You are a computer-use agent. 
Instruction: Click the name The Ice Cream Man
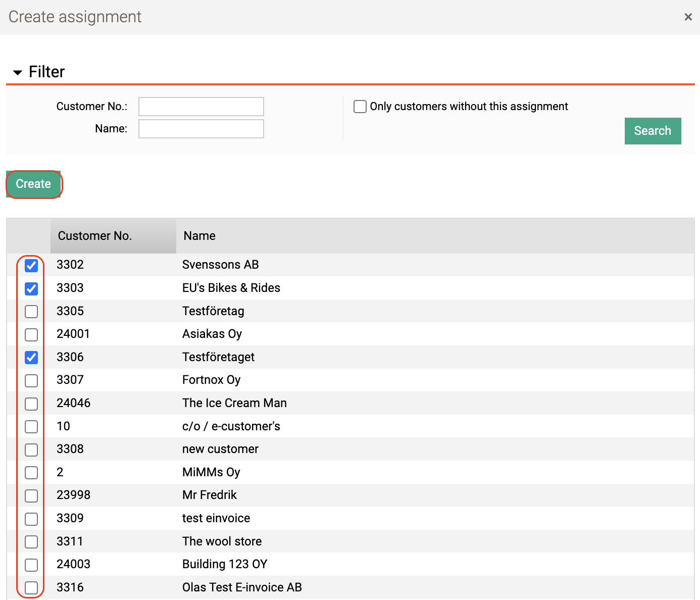[234, 403]
